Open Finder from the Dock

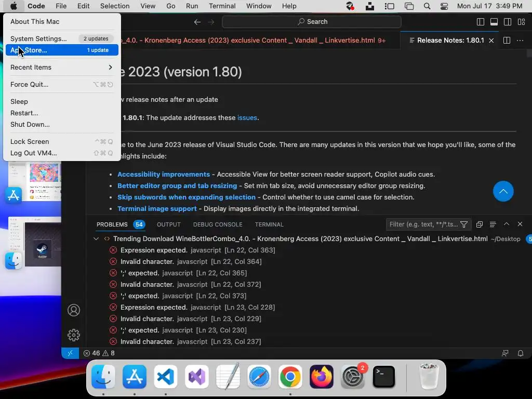click(103, 377)
